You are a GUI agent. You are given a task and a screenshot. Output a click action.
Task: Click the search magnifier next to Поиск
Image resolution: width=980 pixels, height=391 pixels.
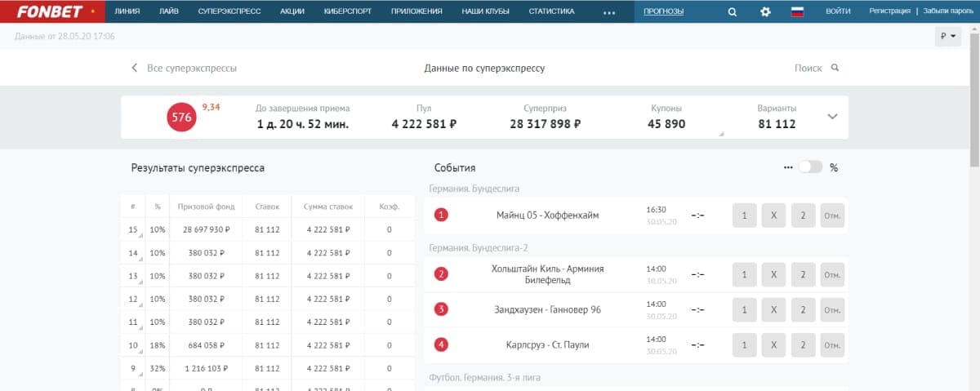click(x=835, y=68)
